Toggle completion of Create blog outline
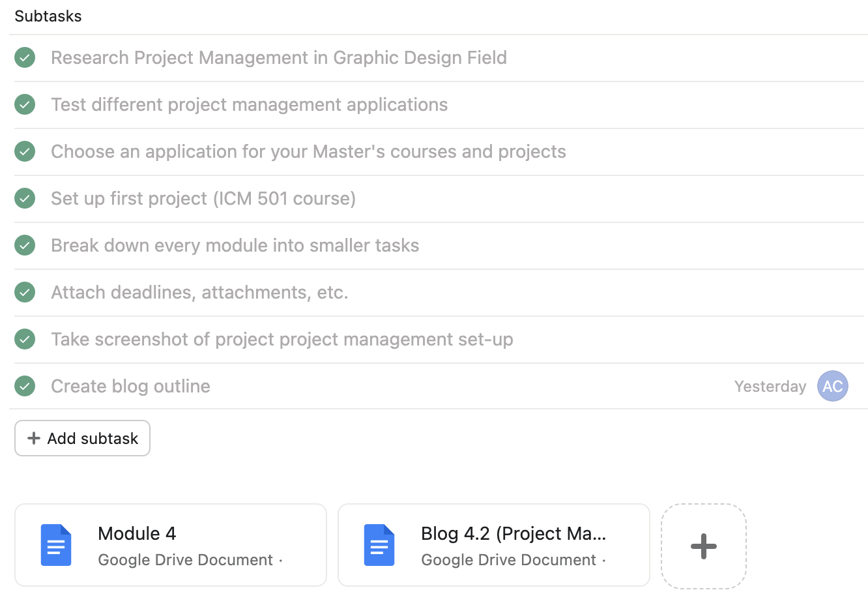The image size is (868, 605). pyautogui.click(x=24, y=386)
